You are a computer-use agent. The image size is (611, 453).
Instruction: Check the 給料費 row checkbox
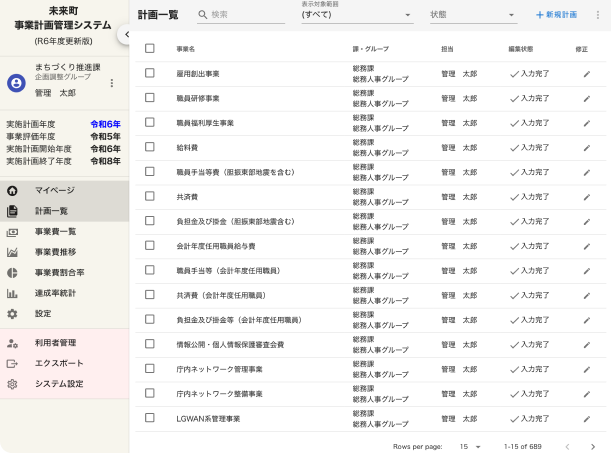tap(150, 147)
